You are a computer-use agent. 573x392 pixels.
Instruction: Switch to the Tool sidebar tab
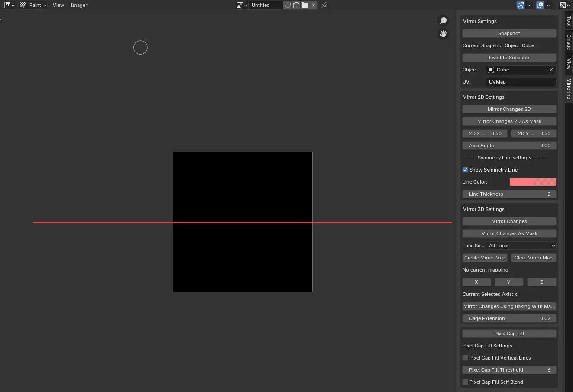coord(569,21)
